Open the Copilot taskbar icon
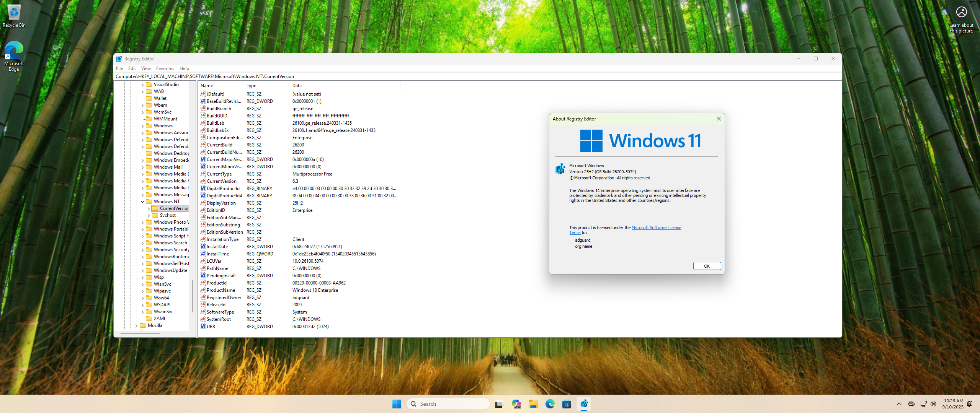980x413 pixels. [516, 404]
